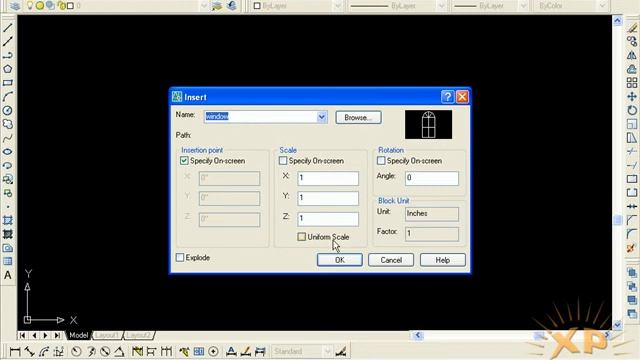Close the Insert dialog
The height and width of the screenshot is (360, 640).
[x=462, y=97]
